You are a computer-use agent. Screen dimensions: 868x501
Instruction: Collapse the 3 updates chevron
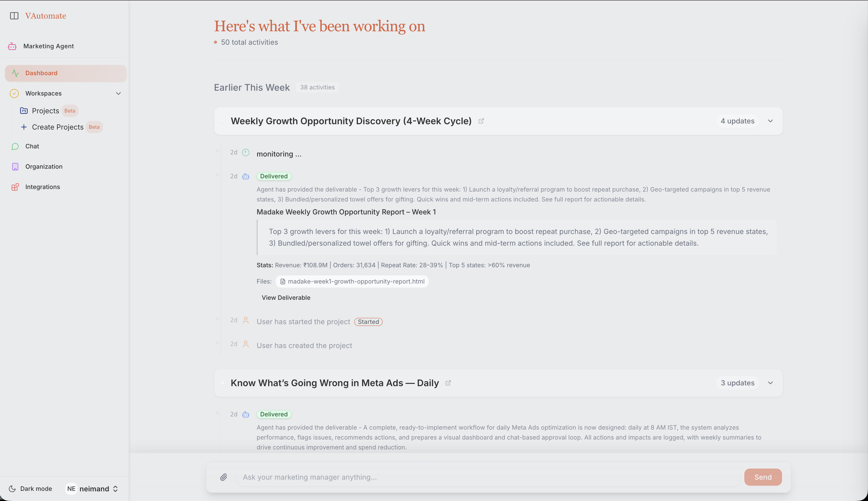(x=770, y=383)
